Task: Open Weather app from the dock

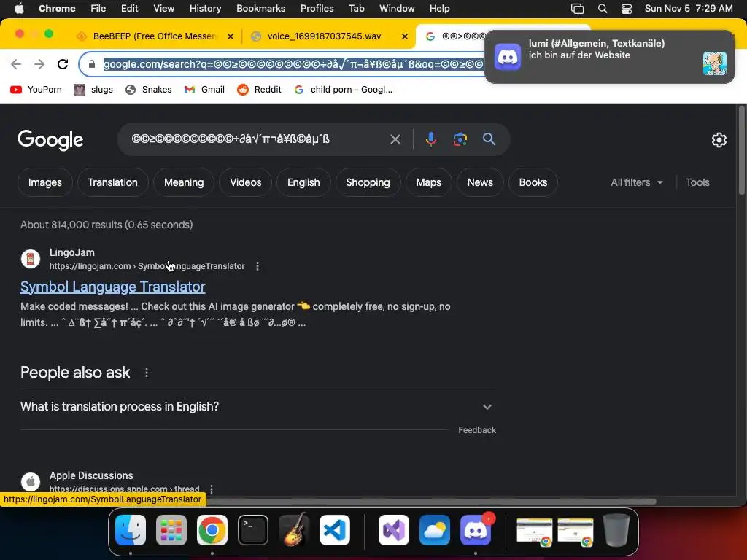Action: 435,530
